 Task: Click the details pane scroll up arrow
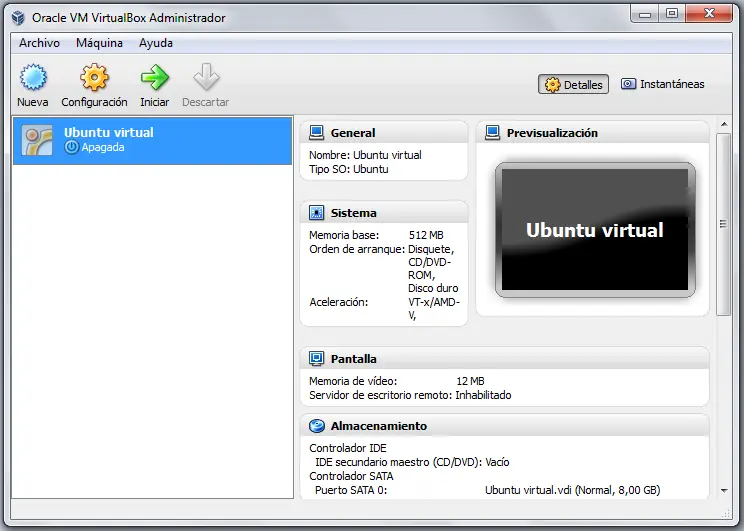pyautogui.click(x=724, y=124)
